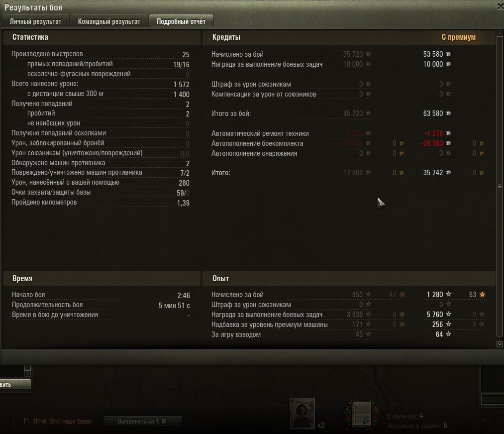The image size is (504, 434).
Task: Click the experience star icon beside 1 280
Action: pyautogui.click(x=448, y=295)
